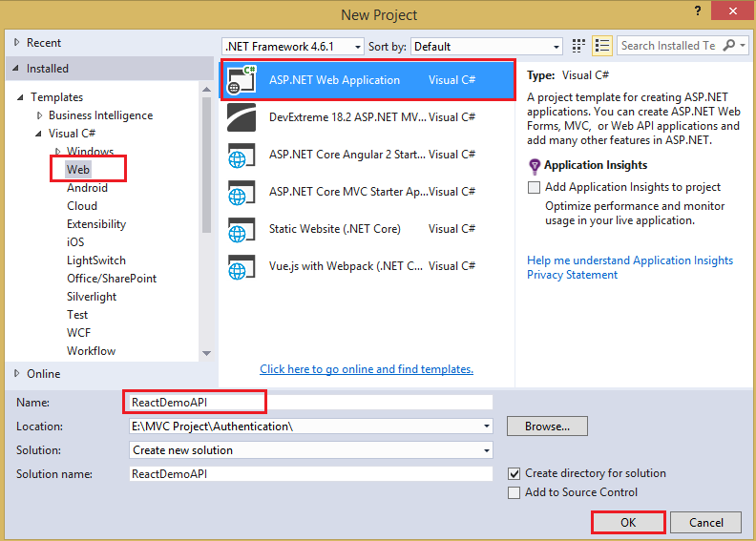The width and height of the screenshot is (756, 541).
Task: Enable Add Application Insights to project
Action: pos(534,187)
